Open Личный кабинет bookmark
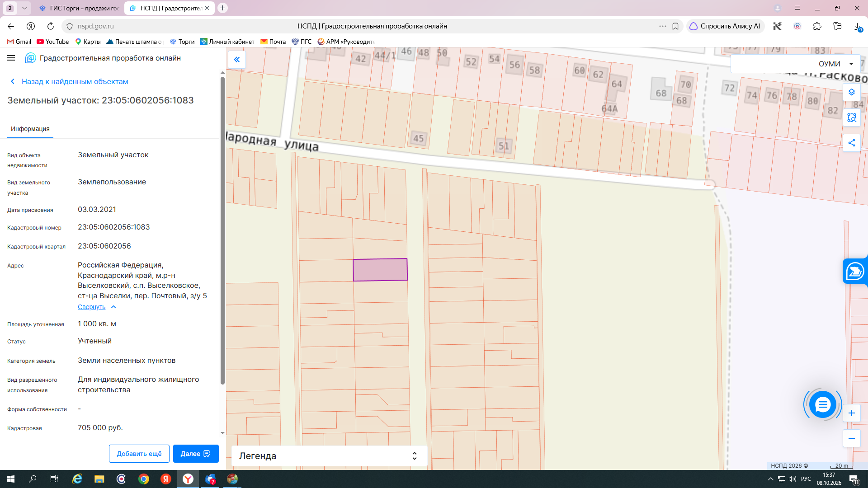The height and width of the screenshot is (488, 868). tap(227, 42)
